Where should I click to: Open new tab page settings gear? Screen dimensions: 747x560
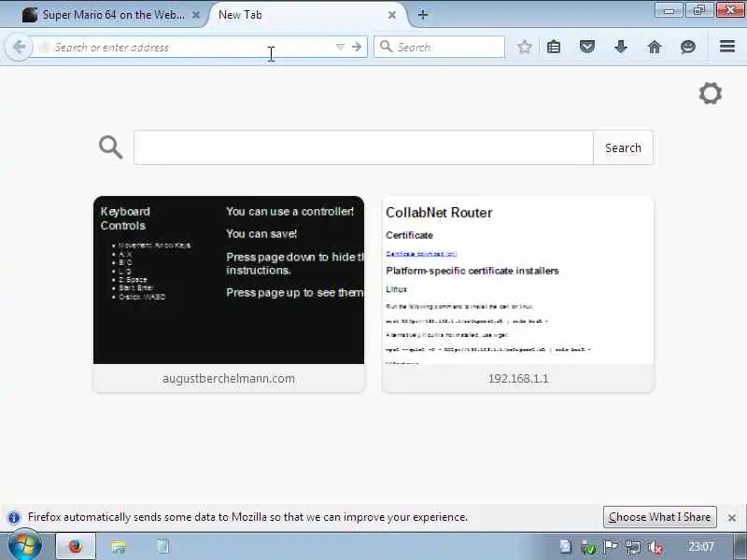pos(711,93)
